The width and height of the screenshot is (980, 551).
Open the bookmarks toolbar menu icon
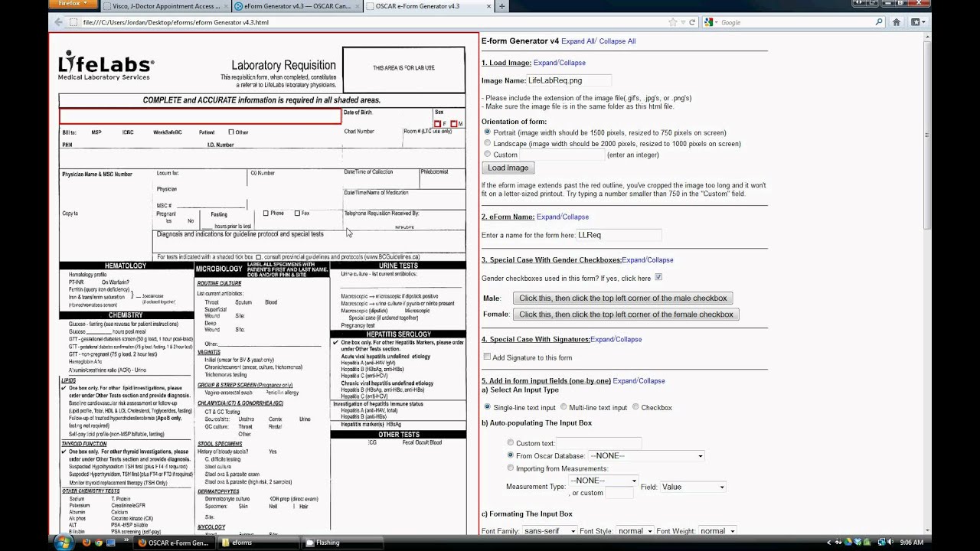tap(917, 22)
